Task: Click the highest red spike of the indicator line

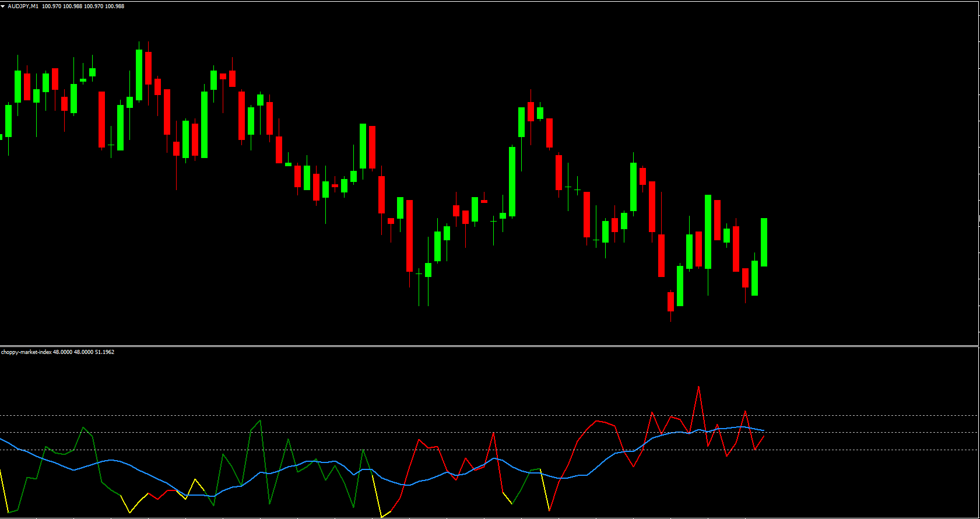Action: [698, 387]
